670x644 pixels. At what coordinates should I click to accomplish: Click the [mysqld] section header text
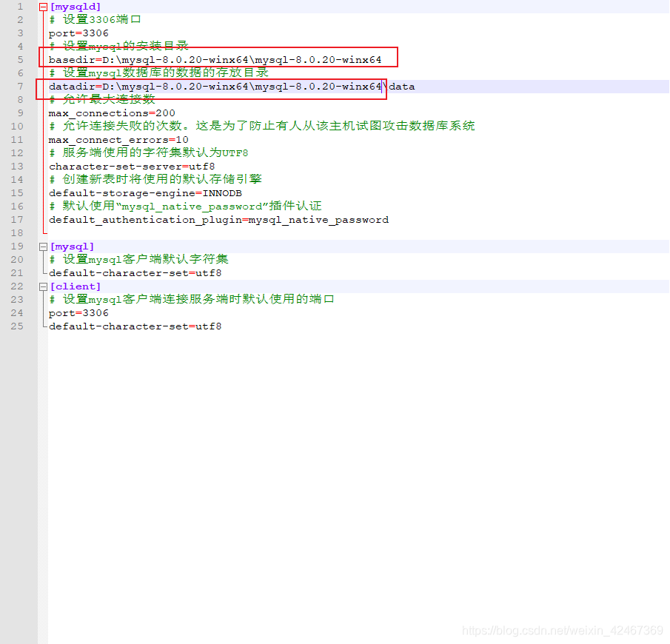72,6
